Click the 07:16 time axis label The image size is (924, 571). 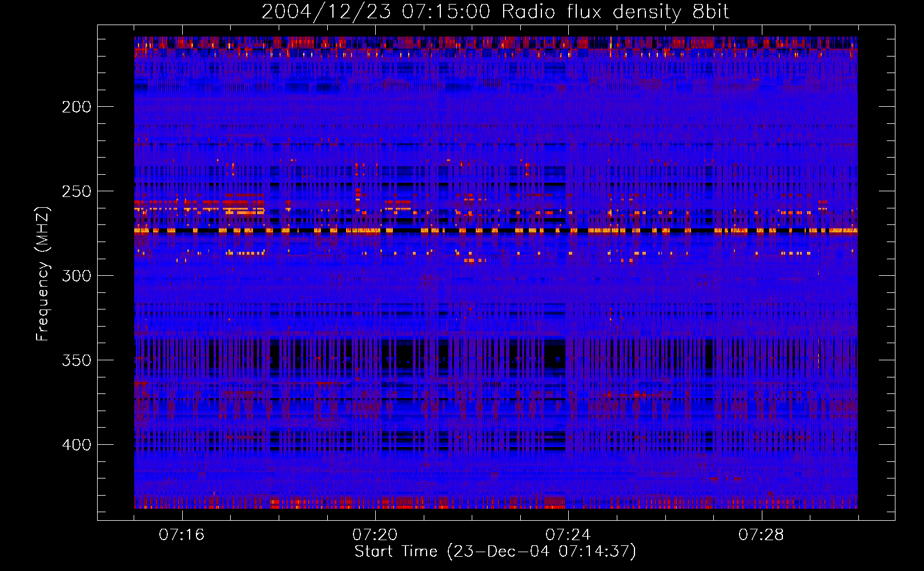182,535
